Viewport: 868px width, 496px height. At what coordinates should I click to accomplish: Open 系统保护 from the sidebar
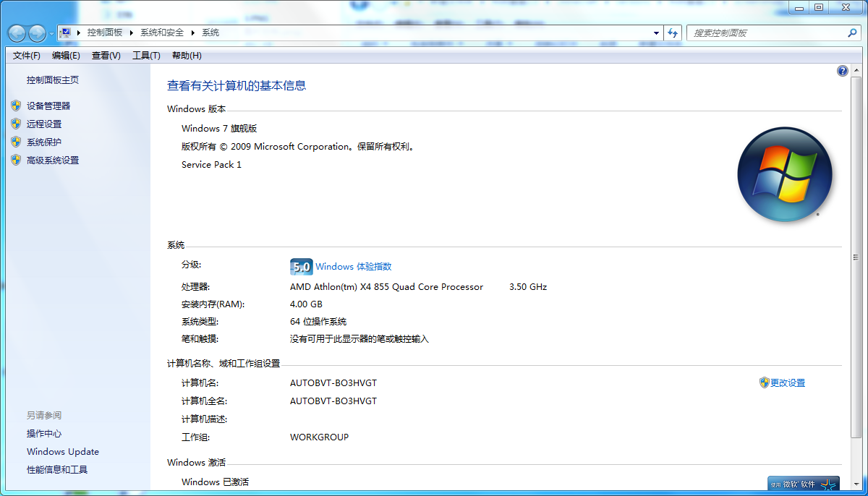(x=44, y=142)
